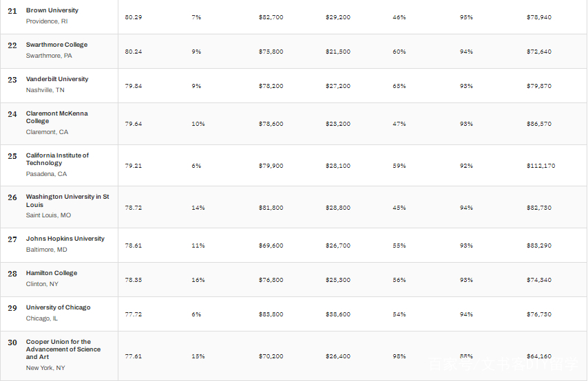The height and width of the screenshot is (381, 588).
Task: Select Washington University in St Louis
Action: (x=67, y=200)
